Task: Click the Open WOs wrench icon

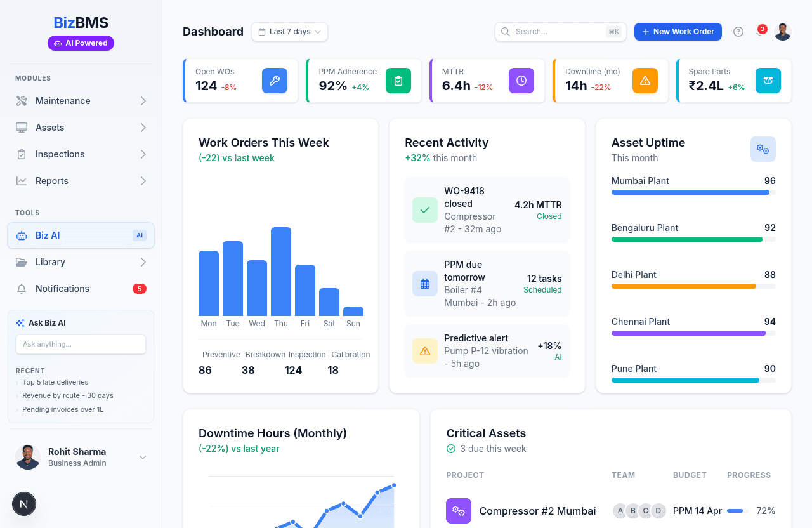Action: pyautogui.click(x=274, y=81)
